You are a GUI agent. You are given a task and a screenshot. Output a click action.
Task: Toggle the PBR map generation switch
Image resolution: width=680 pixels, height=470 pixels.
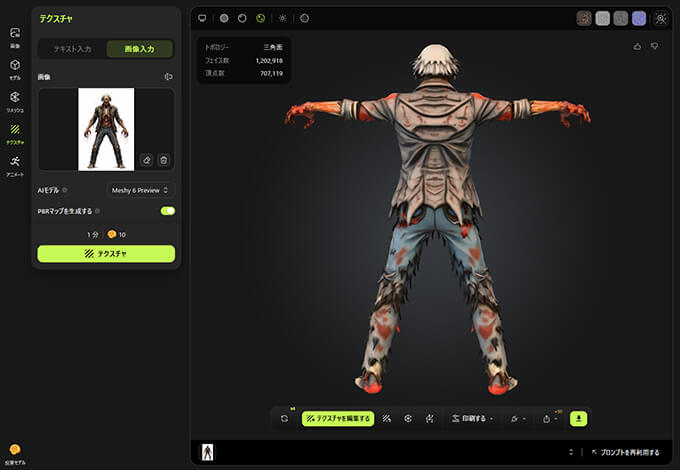(167, 211)
